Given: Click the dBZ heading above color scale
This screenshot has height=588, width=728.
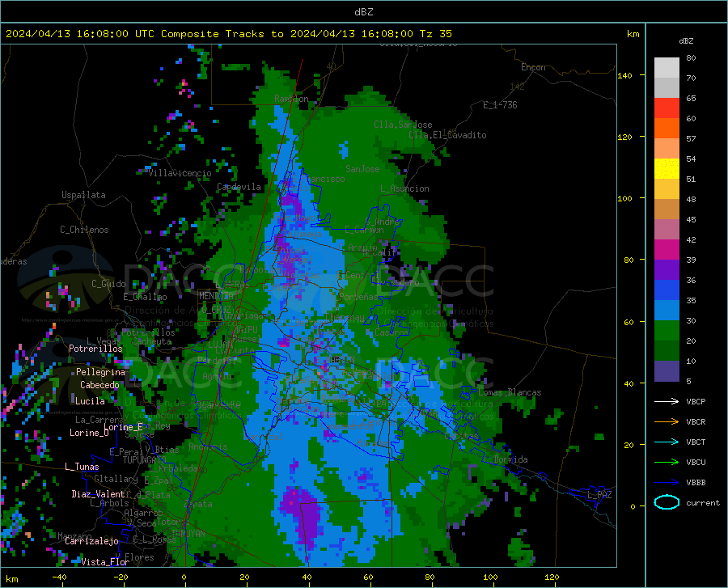Looking at the screenshot, I should click(686, 40).
